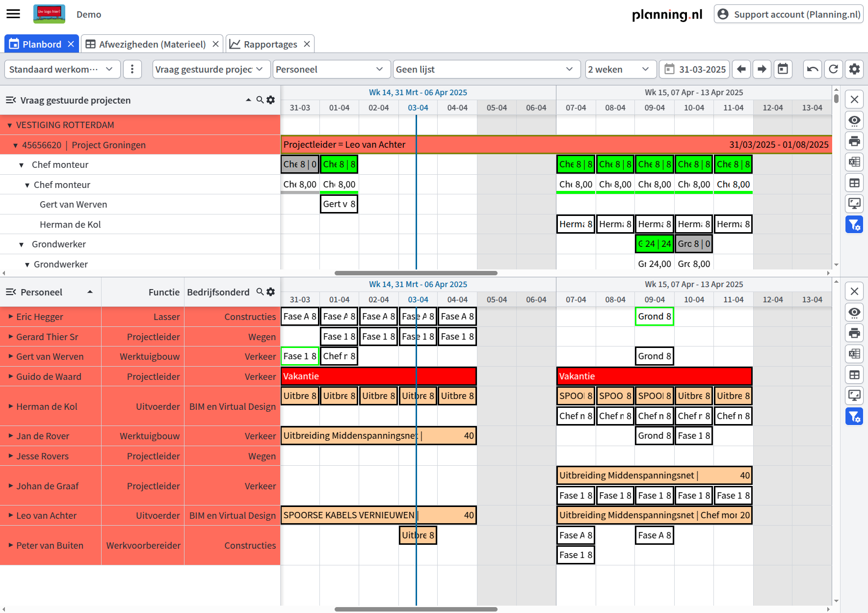This screenshot has width=868, height=613.
Task: Close the upper project panel
Action: (854, 100)
